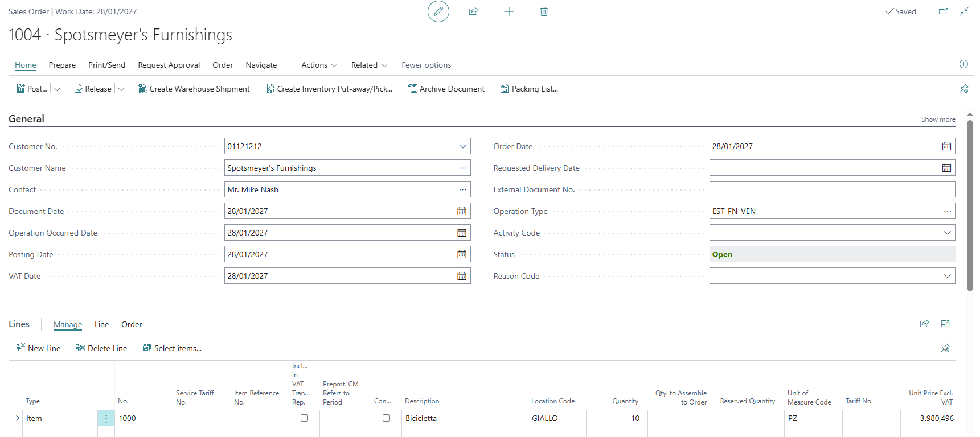
Task: Open the Print/Send tab
Action: coord(106,65)
